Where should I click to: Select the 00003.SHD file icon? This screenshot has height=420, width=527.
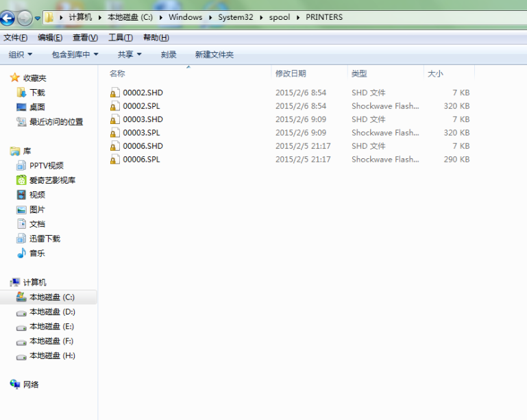[115, 119]
